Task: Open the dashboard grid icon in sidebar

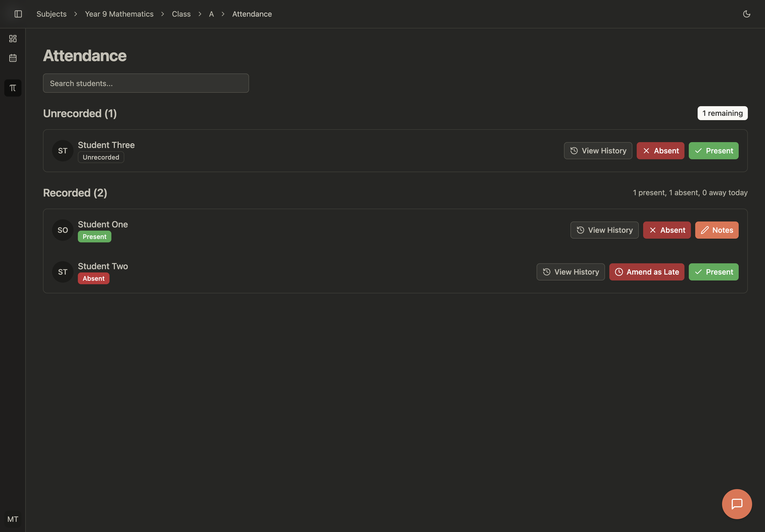Action: (13, 38)
